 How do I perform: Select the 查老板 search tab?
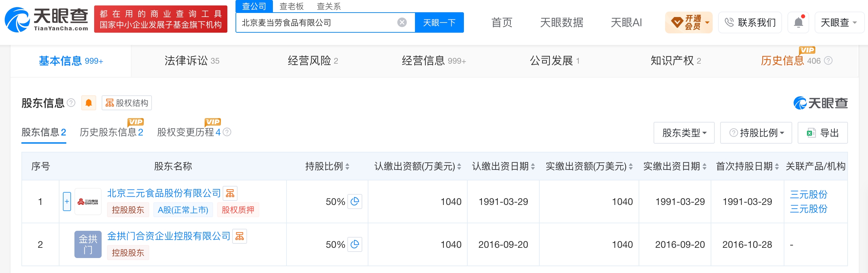[x=292, y=6]
